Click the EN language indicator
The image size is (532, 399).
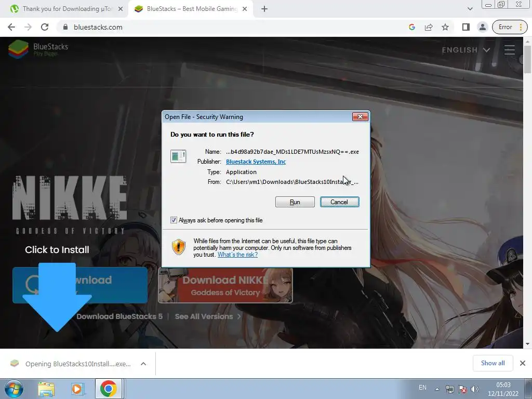tap(422, 388)
